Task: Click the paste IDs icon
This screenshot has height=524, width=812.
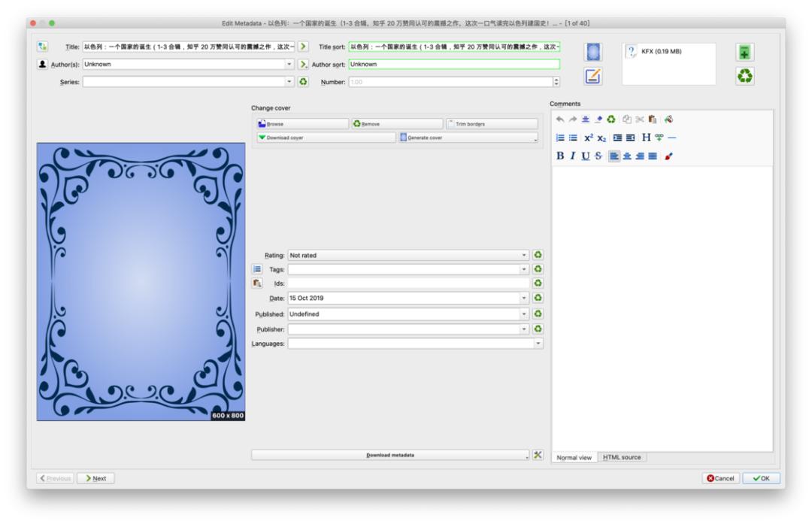Action: [x=256, y=283]
